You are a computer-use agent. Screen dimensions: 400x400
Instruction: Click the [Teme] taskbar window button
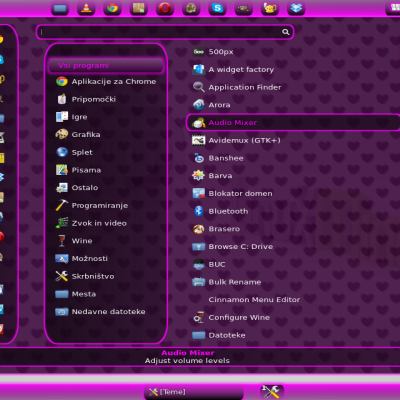[194, 392]
